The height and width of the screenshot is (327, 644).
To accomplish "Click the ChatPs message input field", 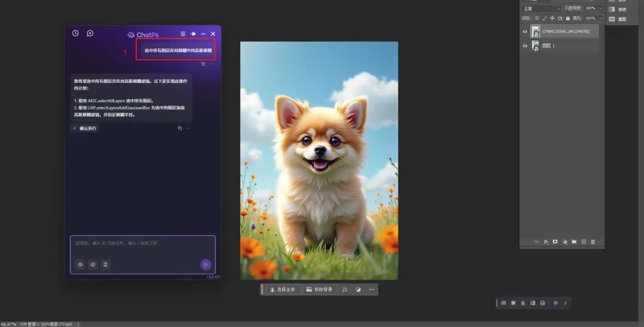I will tap(142, 244).
